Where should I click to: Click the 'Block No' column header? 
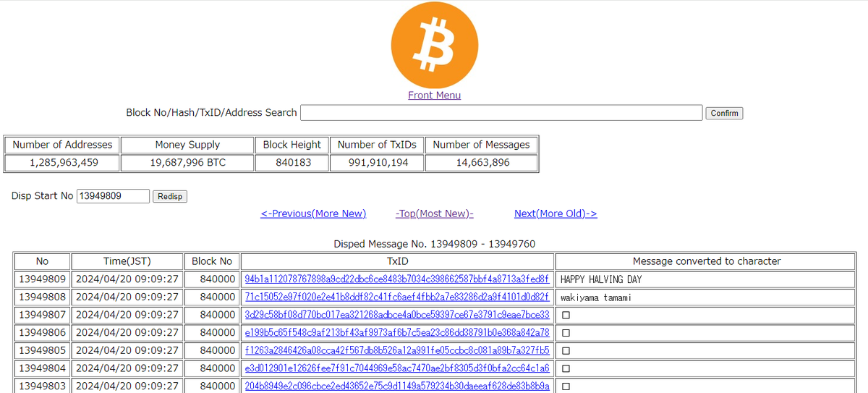(212, 261)
